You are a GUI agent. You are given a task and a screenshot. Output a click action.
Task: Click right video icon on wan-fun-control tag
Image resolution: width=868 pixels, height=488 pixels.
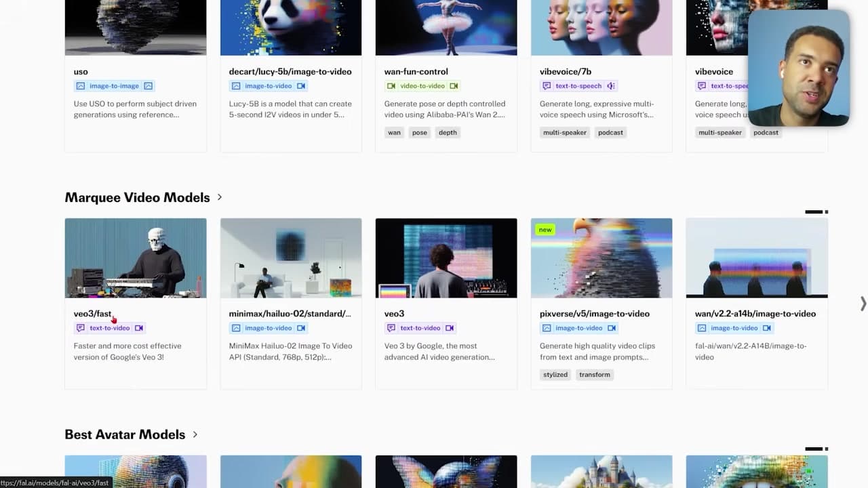[454, 86]
